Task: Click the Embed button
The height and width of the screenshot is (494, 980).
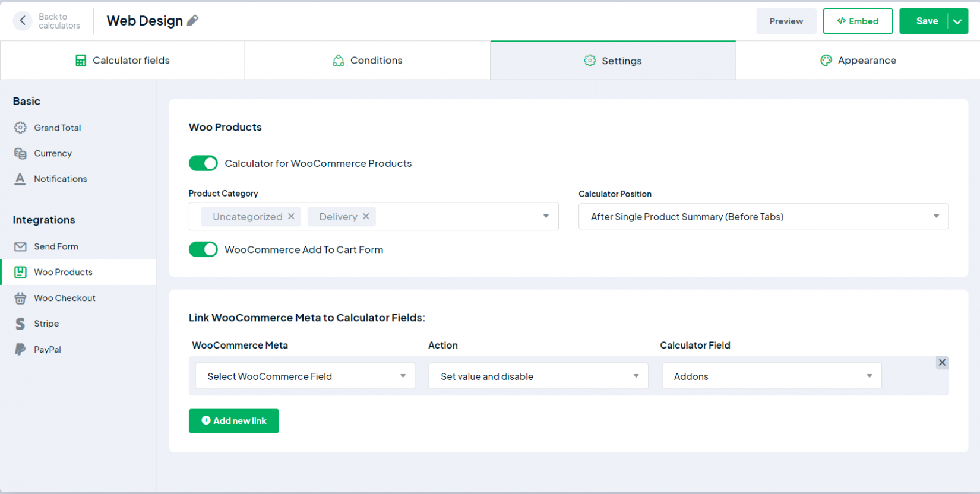Action: (x=858, y=21)
